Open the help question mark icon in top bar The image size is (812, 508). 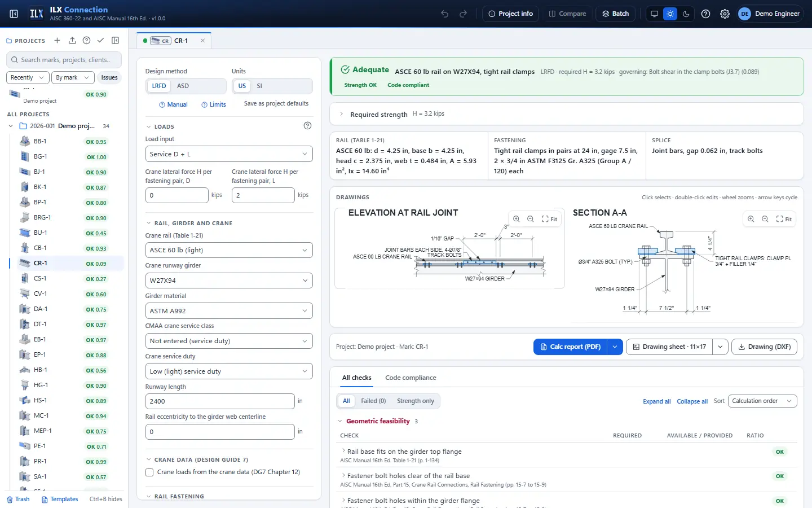pos(705,14)
